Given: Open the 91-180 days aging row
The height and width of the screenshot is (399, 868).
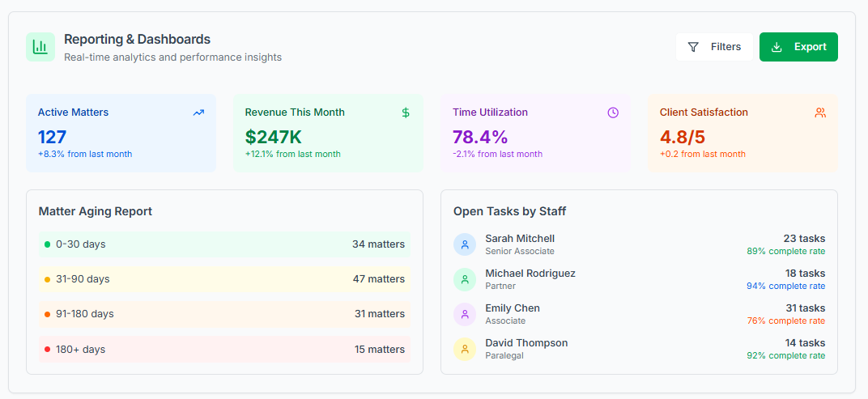Looking at the screenshot, I should pos(224,314).
